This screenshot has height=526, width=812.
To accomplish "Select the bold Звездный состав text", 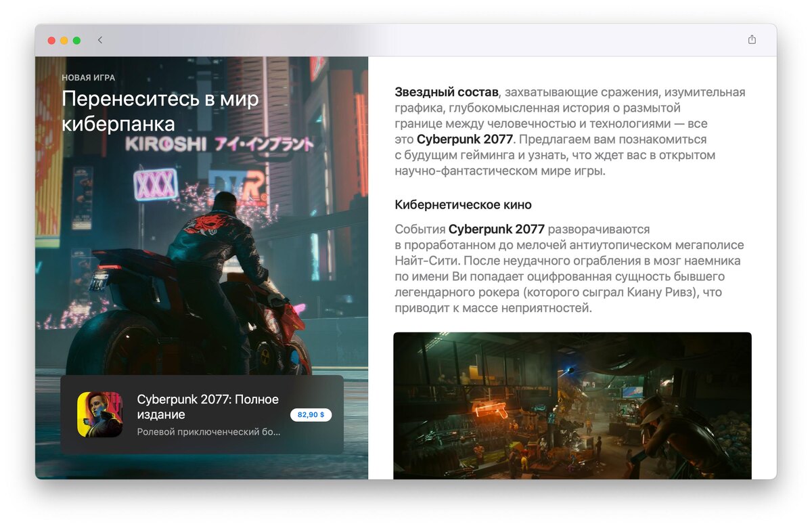I will coord(447,92).
